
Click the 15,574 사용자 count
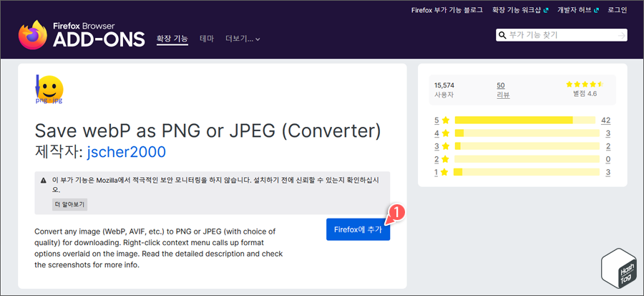pos(444,90)
